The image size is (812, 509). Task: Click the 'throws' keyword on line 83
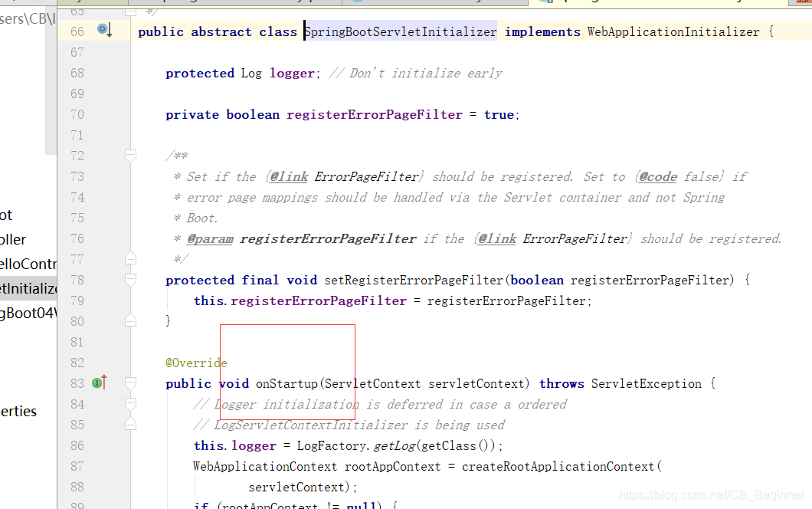[562, 383]
